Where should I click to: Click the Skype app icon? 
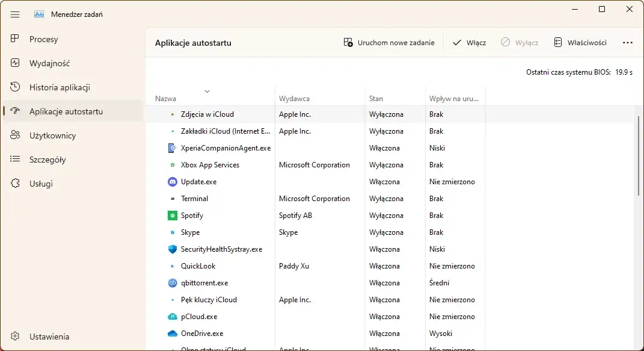click(173, 232)
